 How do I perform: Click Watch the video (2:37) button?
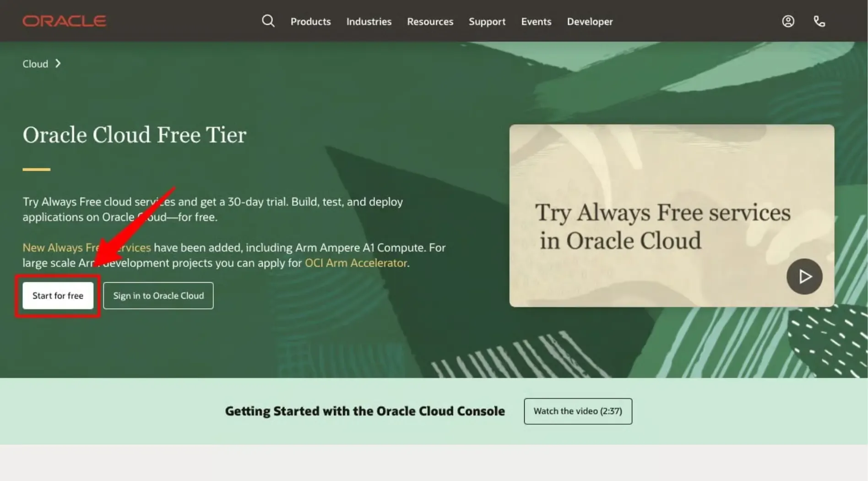[578, 411]
